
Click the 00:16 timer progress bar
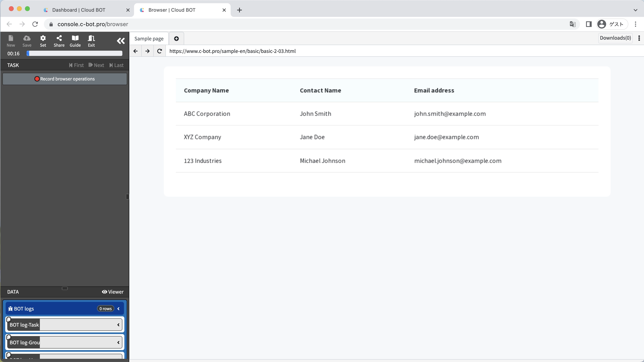[74, 53]
